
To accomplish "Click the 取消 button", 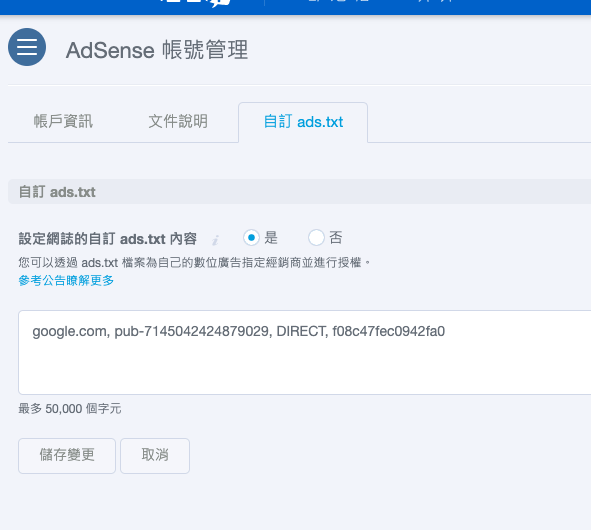I will coord(155,455).
